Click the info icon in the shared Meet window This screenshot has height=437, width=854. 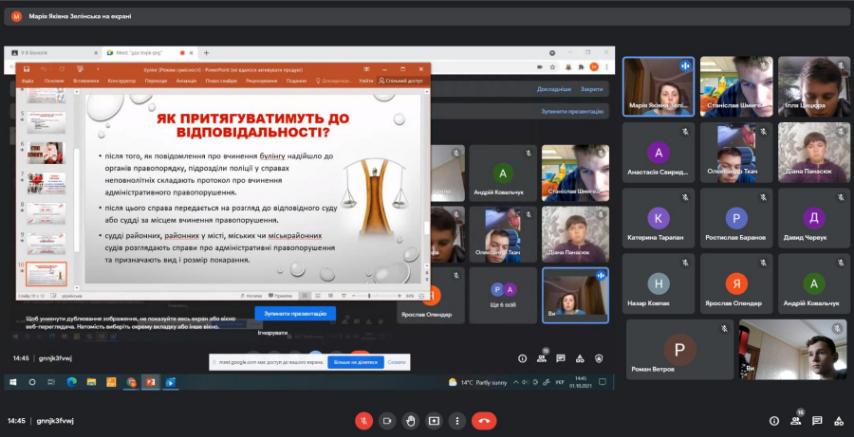coord(522,358)
